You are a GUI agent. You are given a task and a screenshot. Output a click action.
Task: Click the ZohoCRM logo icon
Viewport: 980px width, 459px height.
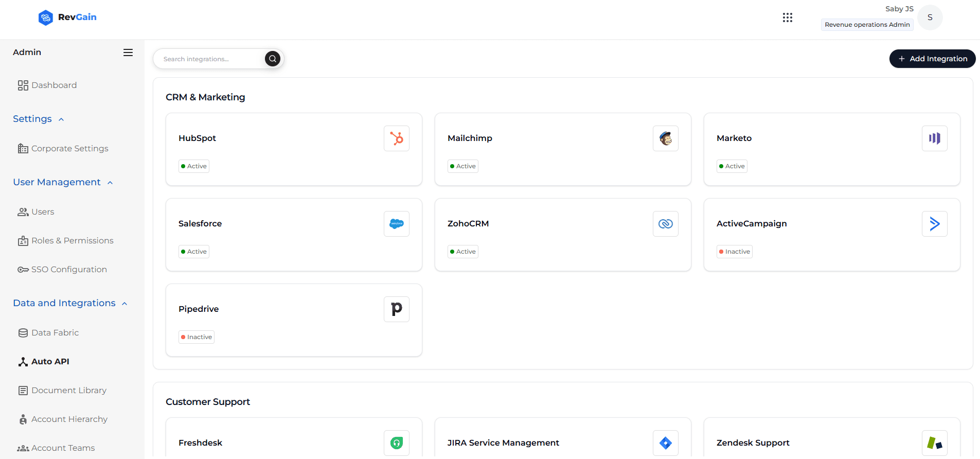tap(665, 224)
